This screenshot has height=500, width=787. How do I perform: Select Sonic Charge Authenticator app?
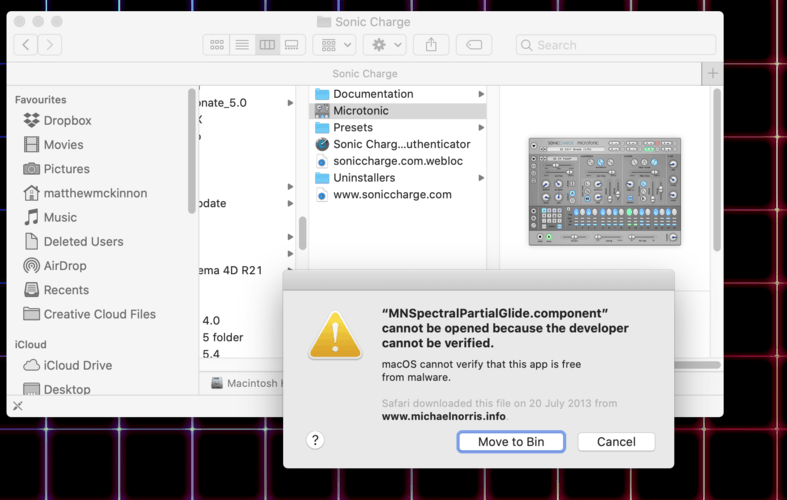tap(392, 144)
